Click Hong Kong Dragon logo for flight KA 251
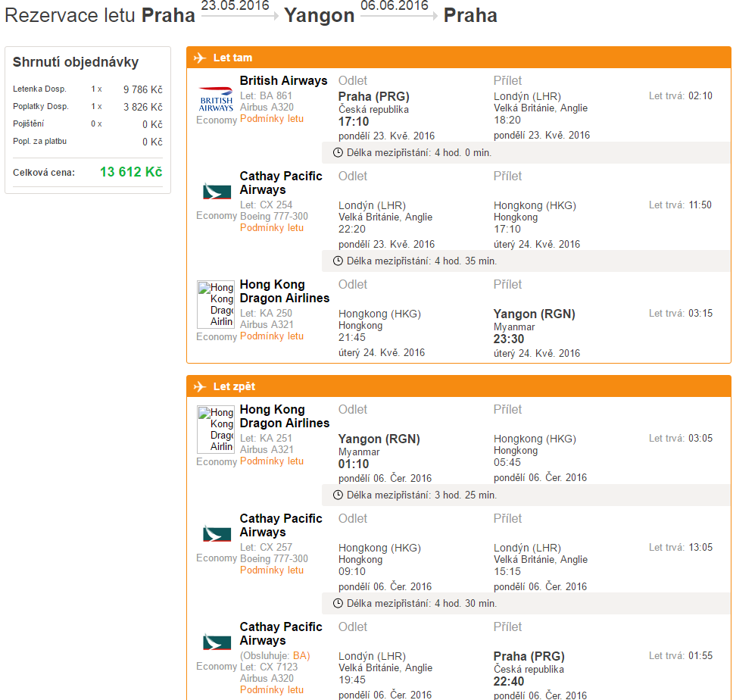This screenshot has width=733, height=700. click(216, 430)
